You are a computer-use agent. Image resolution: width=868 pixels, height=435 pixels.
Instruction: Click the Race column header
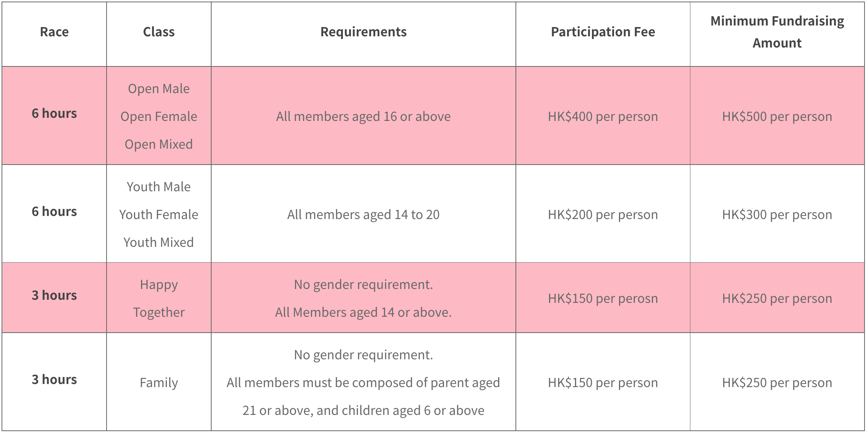pyautogui.click(x=54, y=32)
